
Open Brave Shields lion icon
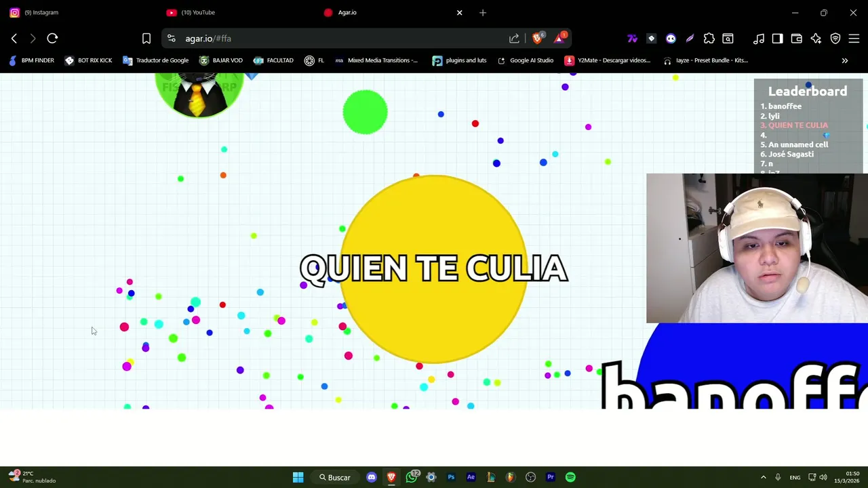pos(537,39)
